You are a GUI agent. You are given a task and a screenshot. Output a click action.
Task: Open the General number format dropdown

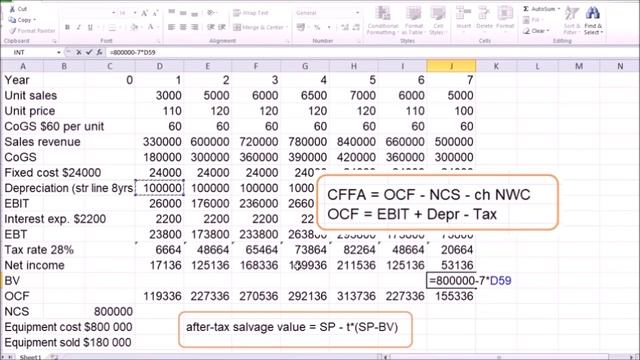point(357,13)
